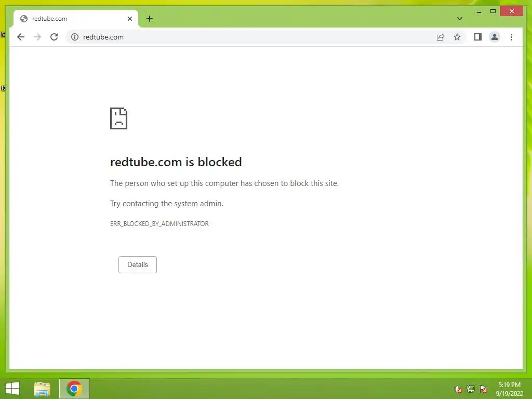Screen dimensions: 532x399
Task: Open a new tab with plus button
Action: coord(150,19)
